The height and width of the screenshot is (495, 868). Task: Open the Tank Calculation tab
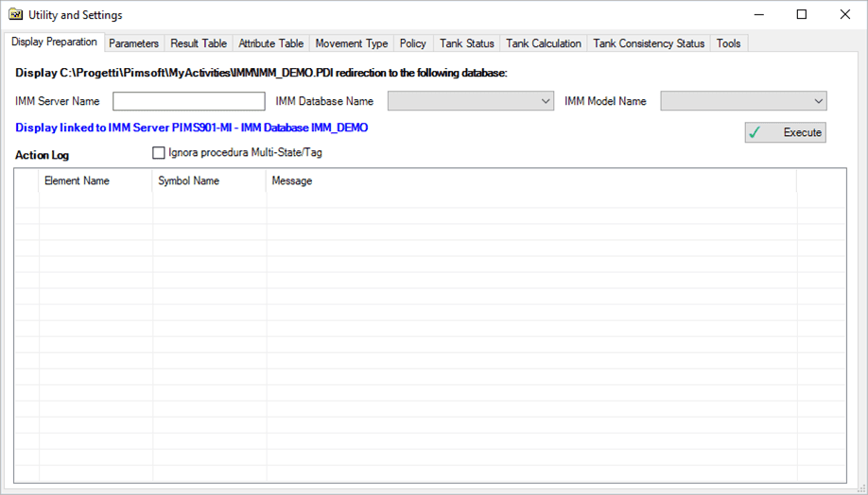(543, 43)
